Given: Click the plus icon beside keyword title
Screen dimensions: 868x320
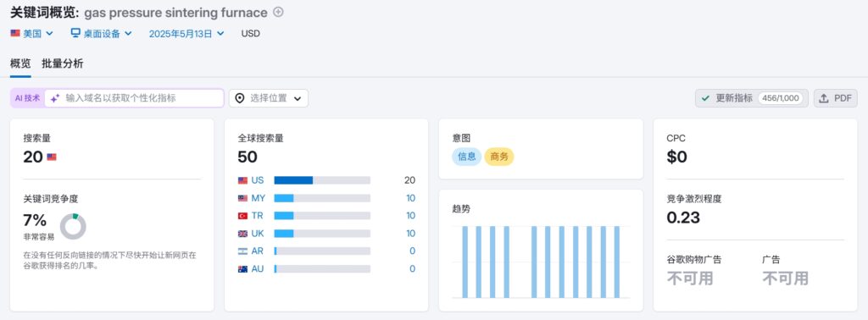Looking at the screenshot, I should (x=278, y=12).
